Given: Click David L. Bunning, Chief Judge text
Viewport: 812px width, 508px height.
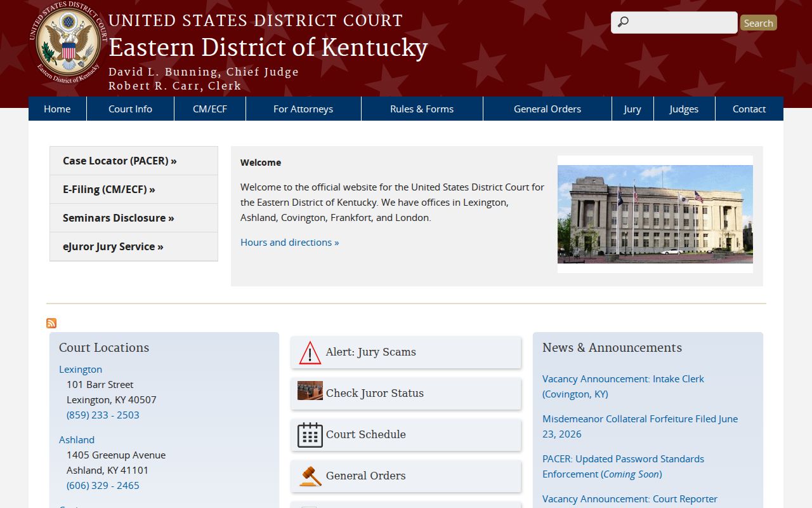Looking at the screenshot, I should point(204,72).
